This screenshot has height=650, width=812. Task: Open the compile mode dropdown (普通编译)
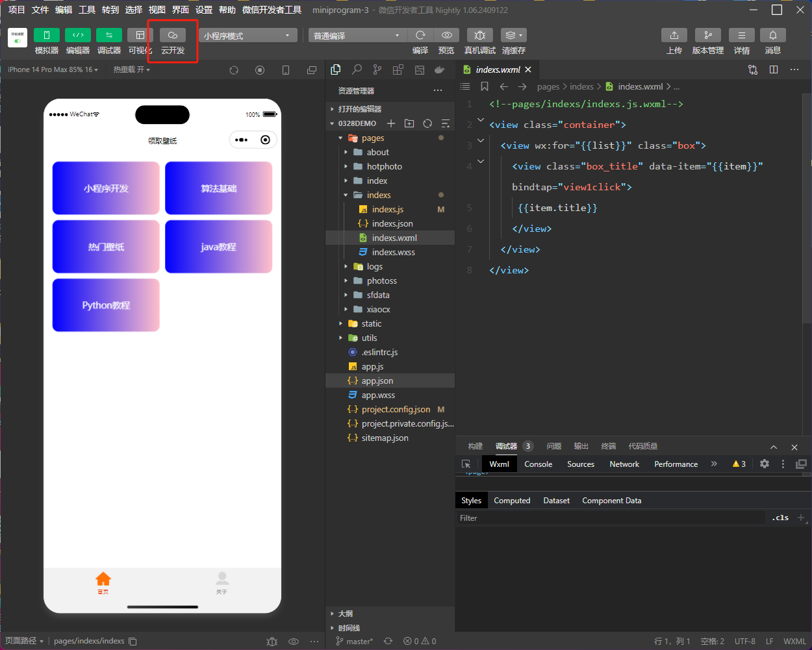tap(357, 35)
